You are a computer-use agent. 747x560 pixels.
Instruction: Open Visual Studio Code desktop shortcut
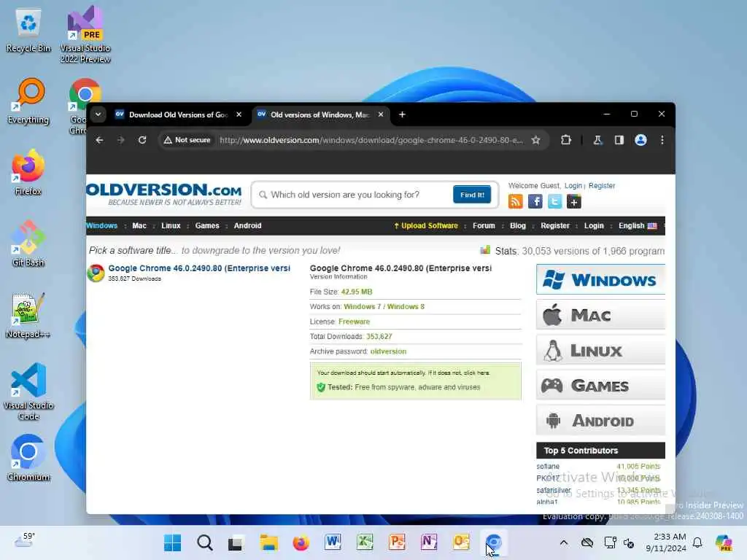(28, 392)
